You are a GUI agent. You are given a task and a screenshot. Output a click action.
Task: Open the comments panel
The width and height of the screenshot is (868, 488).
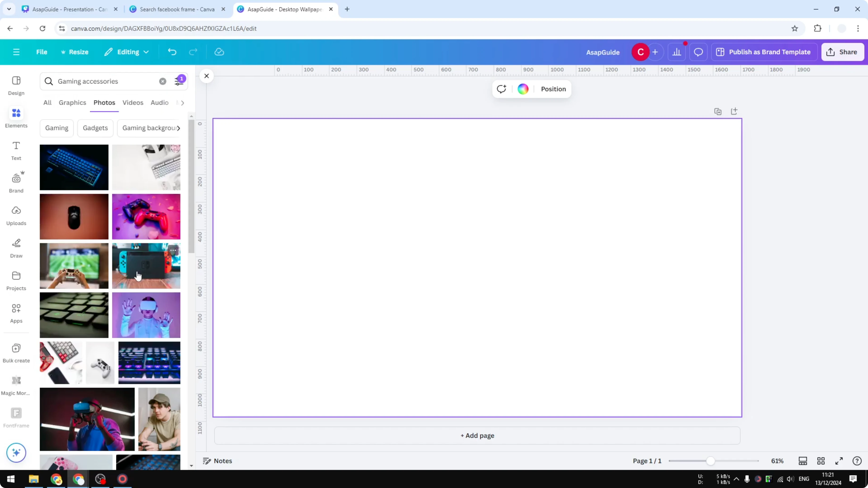pos(698,52)
